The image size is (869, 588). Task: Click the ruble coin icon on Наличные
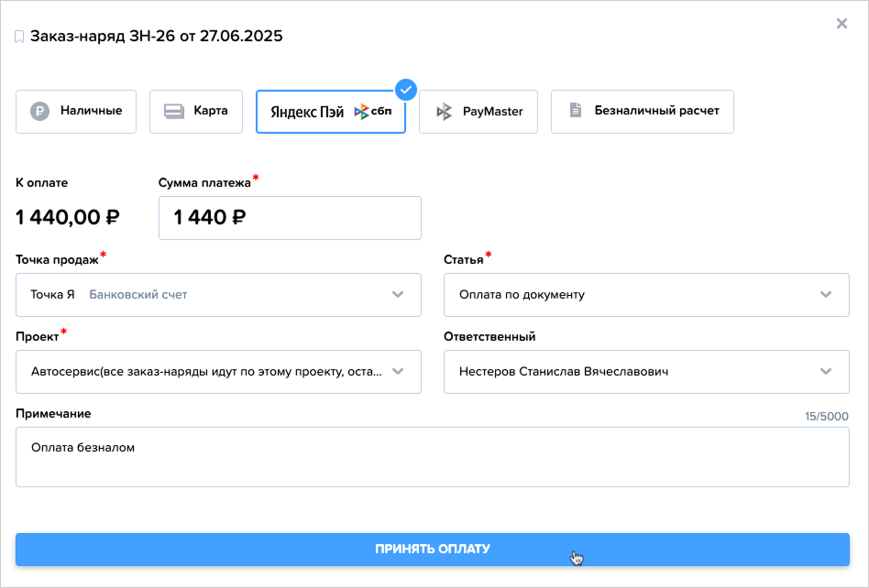click(x=39, y=112)
